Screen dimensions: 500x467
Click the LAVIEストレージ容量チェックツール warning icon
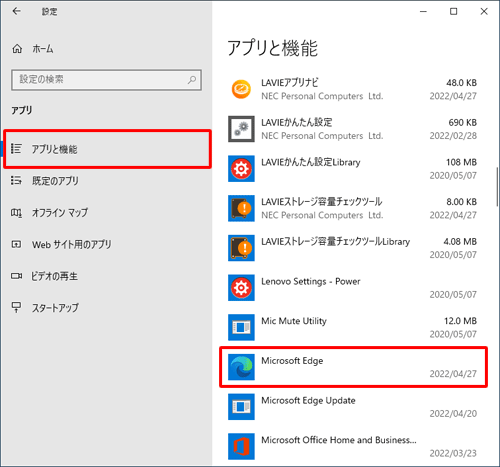(x=241, y=208)
